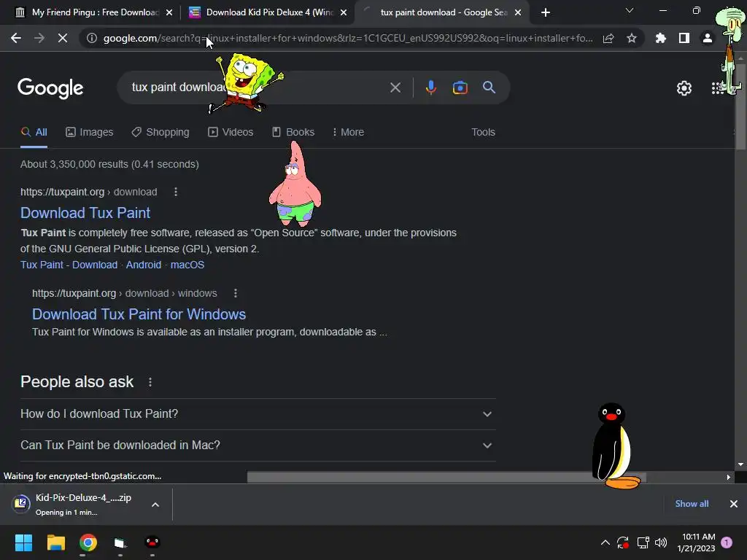Select the All results tab
This screenshot has width=747, height=560.
[x=34, y=133]
